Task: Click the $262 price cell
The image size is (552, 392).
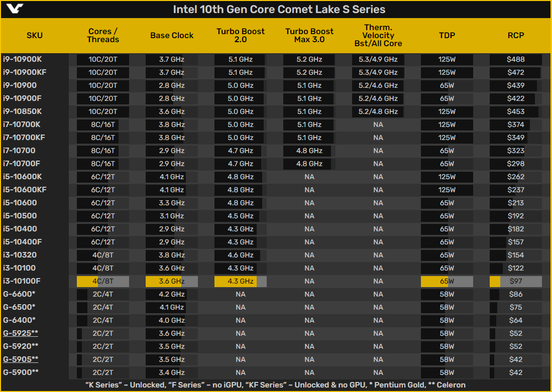Action: coord(516,176)
